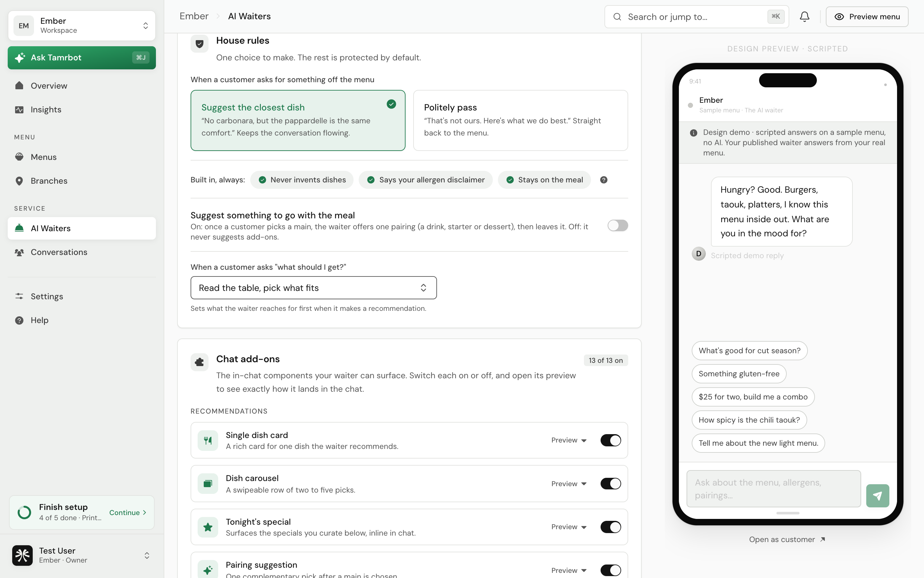
Task: Open the Branches page
Action: pyautogui.click(x=82, y=181)
